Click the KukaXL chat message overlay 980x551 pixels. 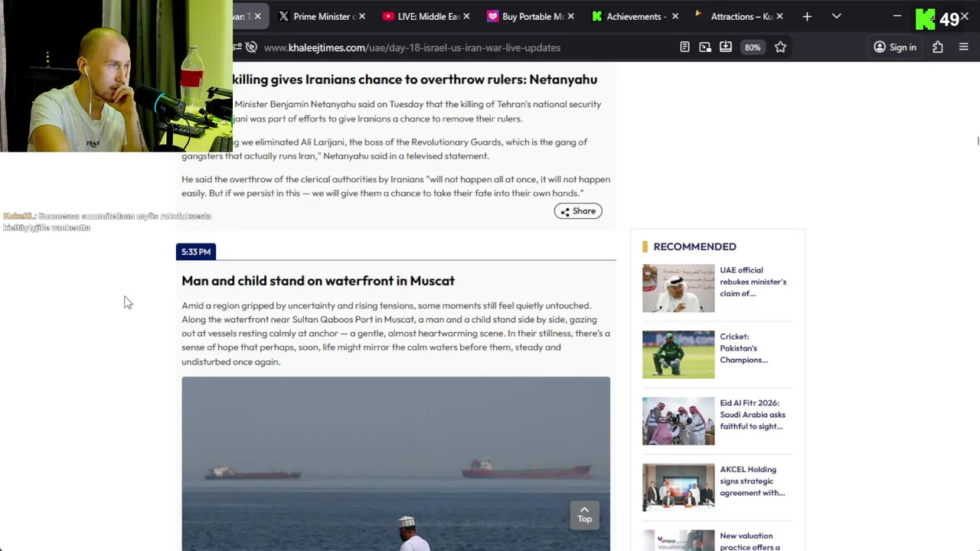tap(107, 222)
